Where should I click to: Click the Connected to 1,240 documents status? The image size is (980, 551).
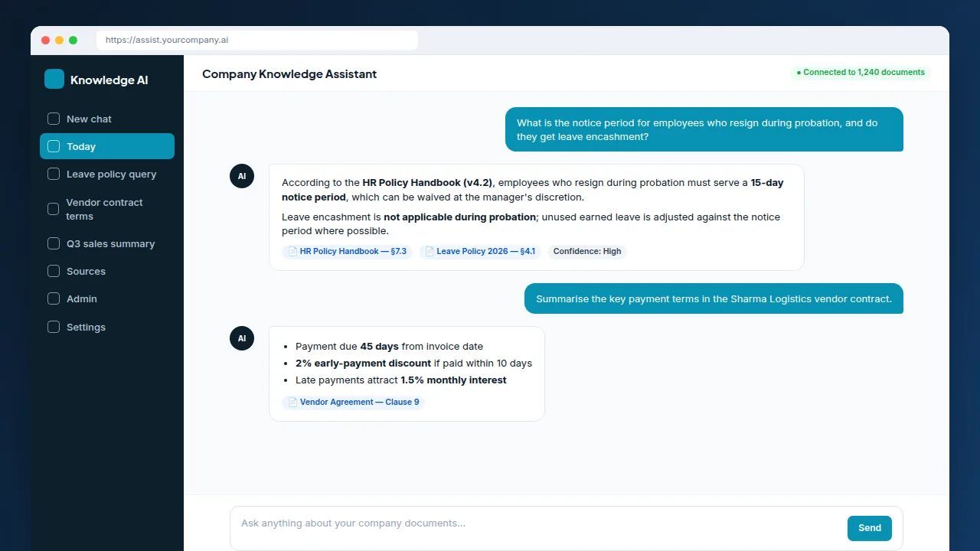(861, 73)
